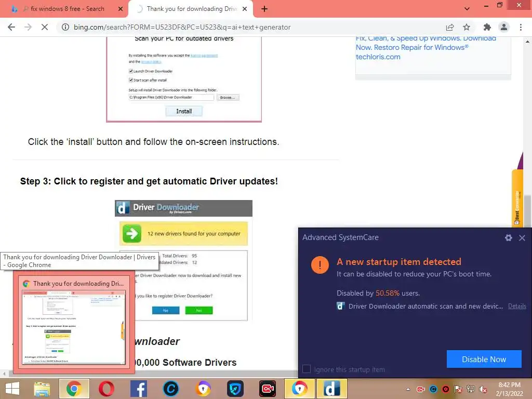This screenshot has height=399, width=532.
Task: Open a new browser tab
Action: tap(264, 9)
